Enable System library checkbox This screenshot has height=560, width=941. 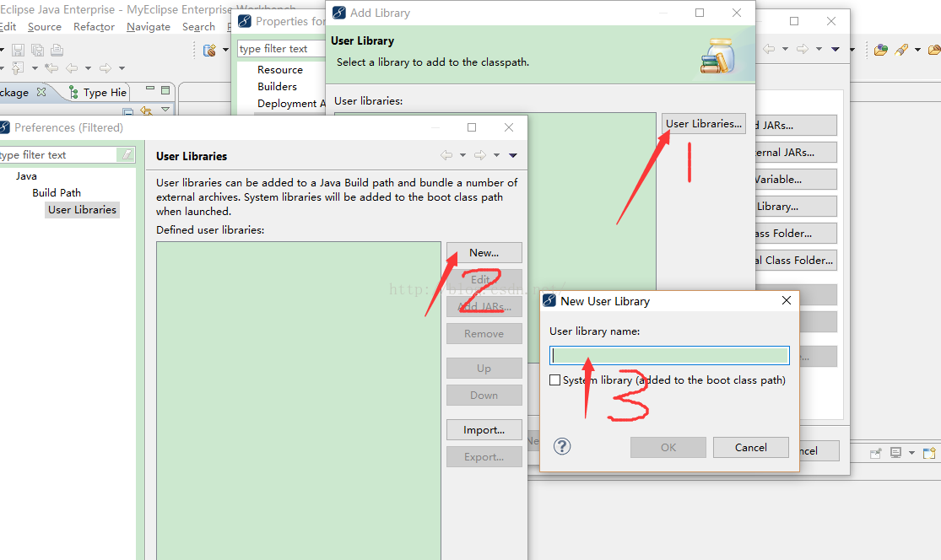(555, 380)
